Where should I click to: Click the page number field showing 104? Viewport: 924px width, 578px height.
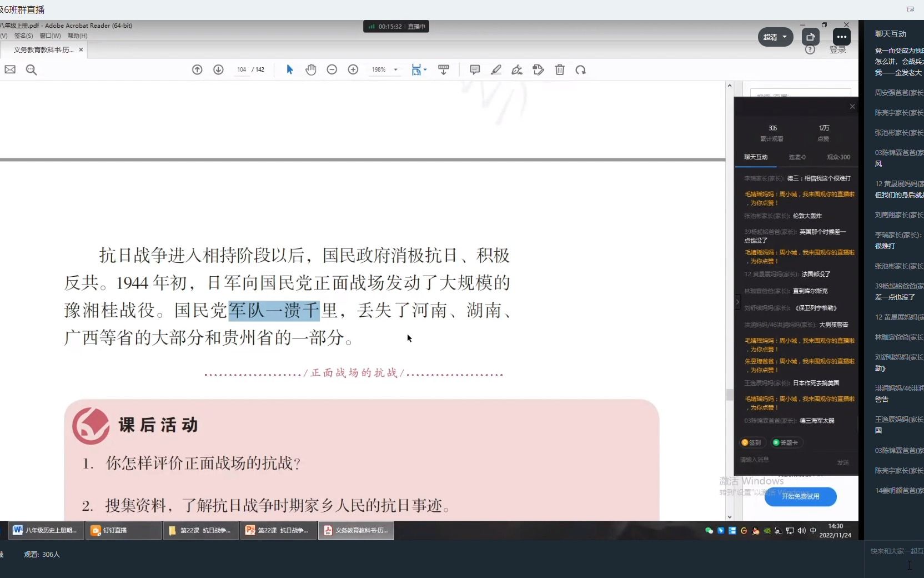[242, 69]
